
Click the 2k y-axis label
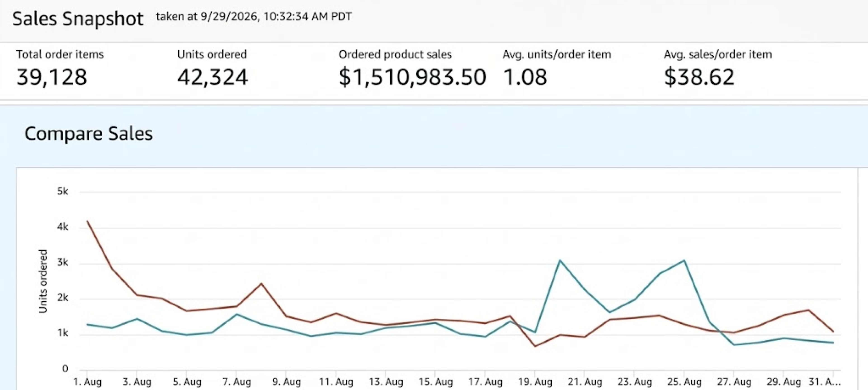pos(62,298)
